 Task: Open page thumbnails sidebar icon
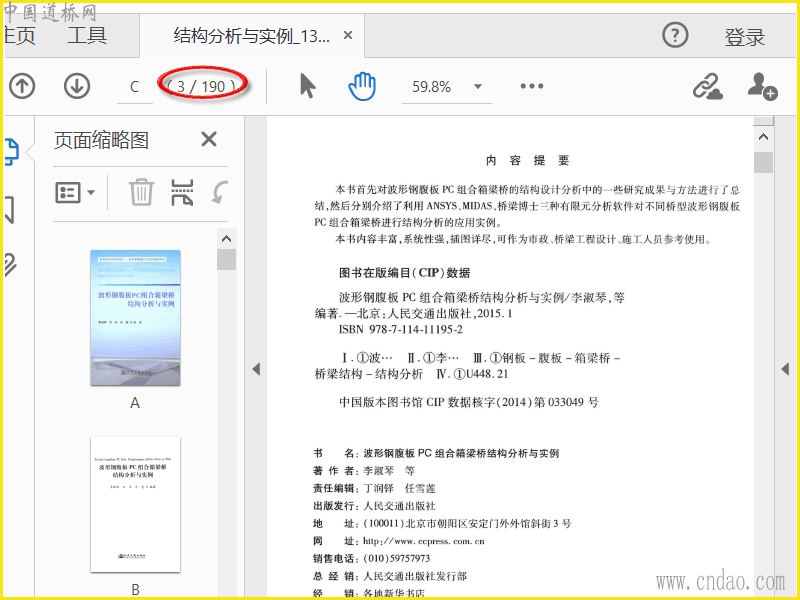pyautogui.click(x=12, y=152)
